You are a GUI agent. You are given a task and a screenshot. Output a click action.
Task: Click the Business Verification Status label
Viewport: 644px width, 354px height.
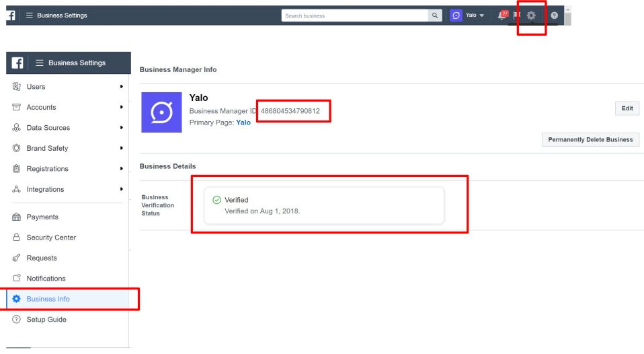pos(158,205)
